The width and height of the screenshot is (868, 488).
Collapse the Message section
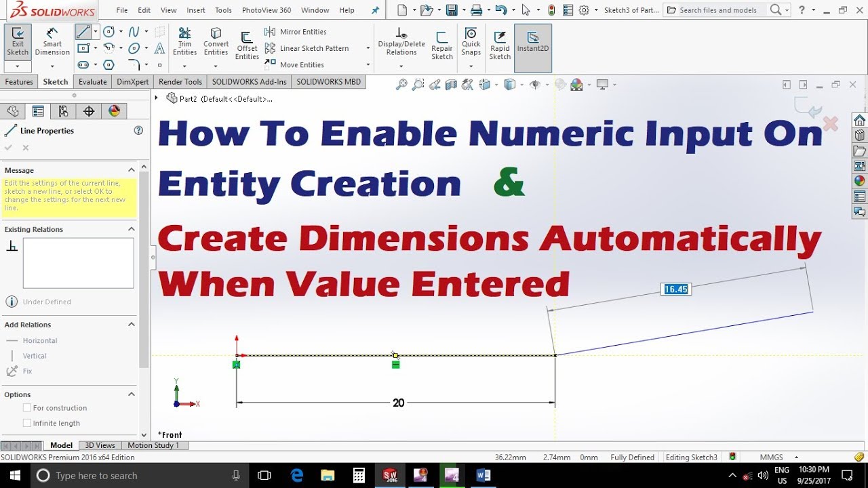(x=132, y=170)
